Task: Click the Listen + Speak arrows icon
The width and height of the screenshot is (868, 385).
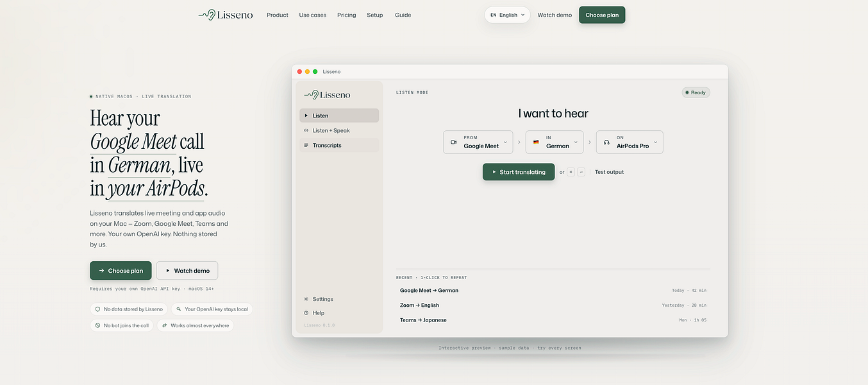Action: click(x=306, y=131)
